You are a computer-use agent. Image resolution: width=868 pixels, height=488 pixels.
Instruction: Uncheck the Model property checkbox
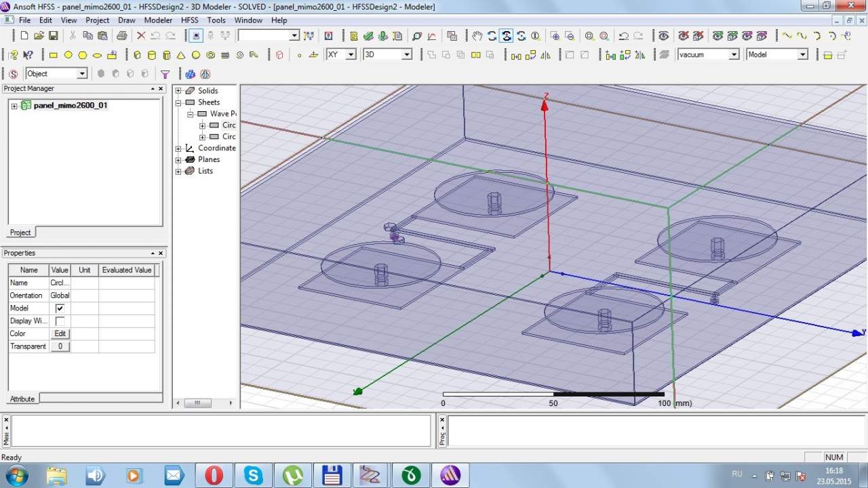[x=60, y=308]
